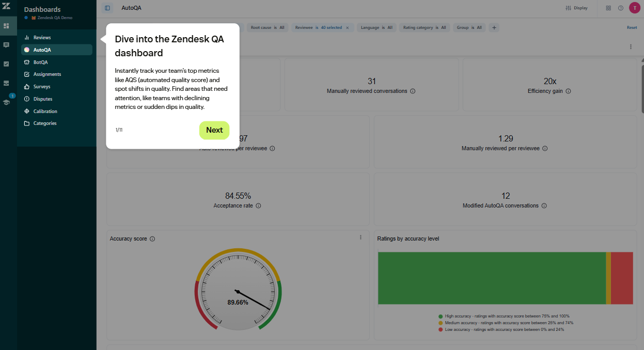Click the Ratings by accuracy level title
This screenshot has height=350, width=644.
pos(408,238)
